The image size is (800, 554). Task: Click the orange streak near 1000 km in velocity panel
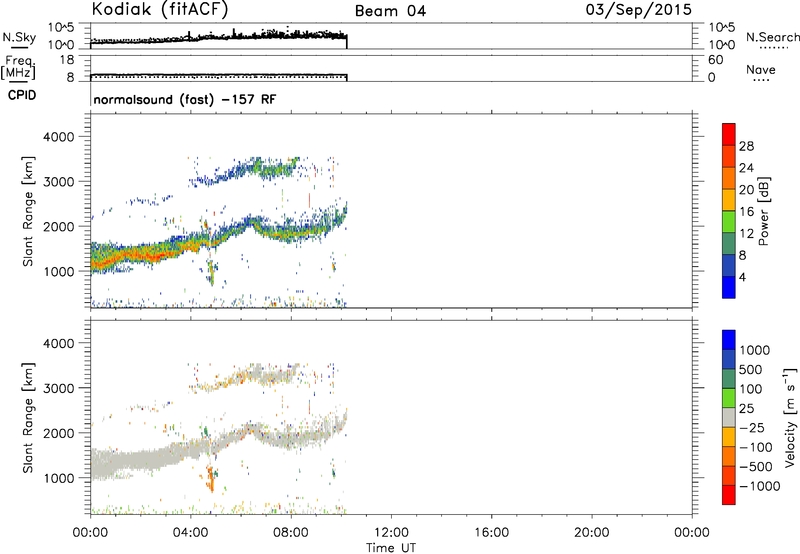[210, 479]
